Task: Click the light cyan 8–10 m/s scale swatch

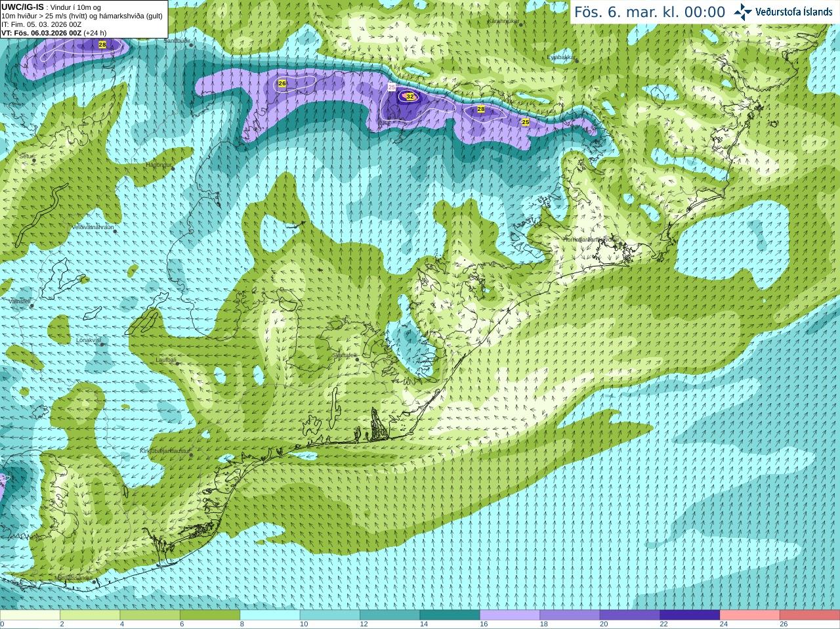Action: click(270, 615)
